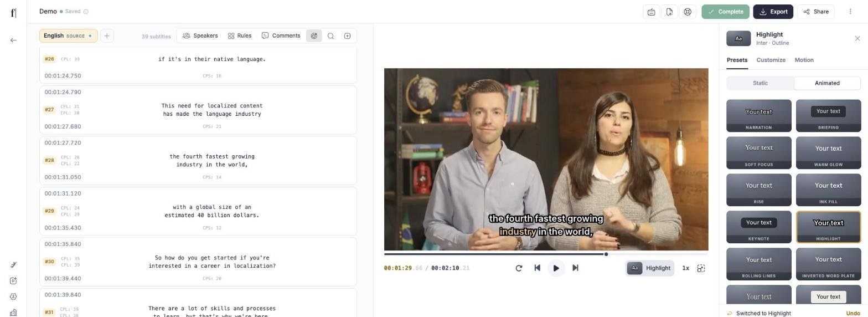The height and width of the screenshot is (317, 868).
Task: Switch to the Customize tab
Action: click(771, 60)
